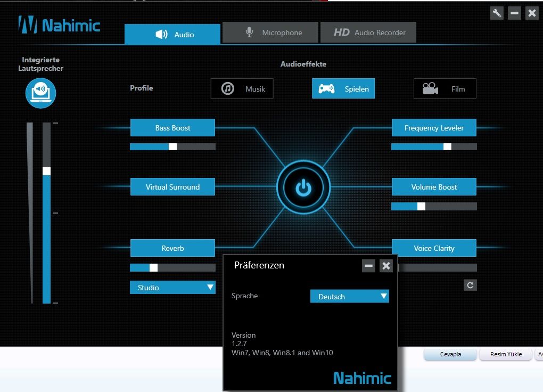Screen dimensions: 543x392
Task: Open the Deutsch language dropdown
Action: pyautogui.click(x=349, y=296)
